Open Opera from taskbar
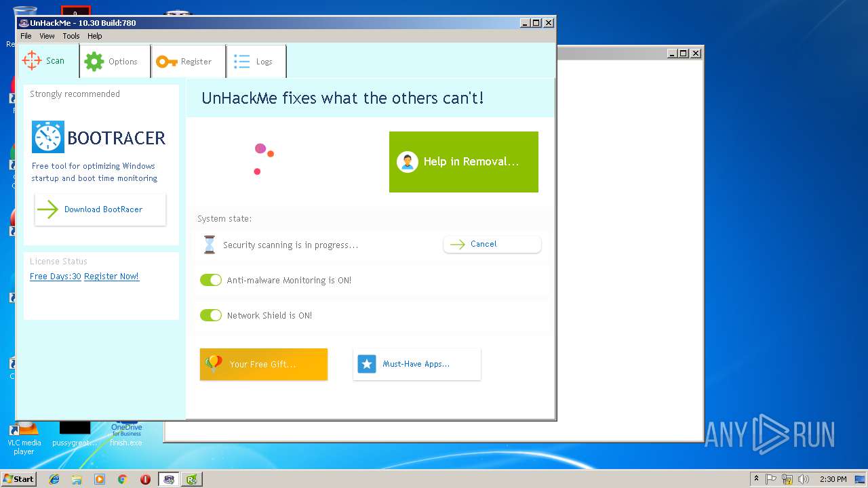868x488 pixels. pos(145,479)
